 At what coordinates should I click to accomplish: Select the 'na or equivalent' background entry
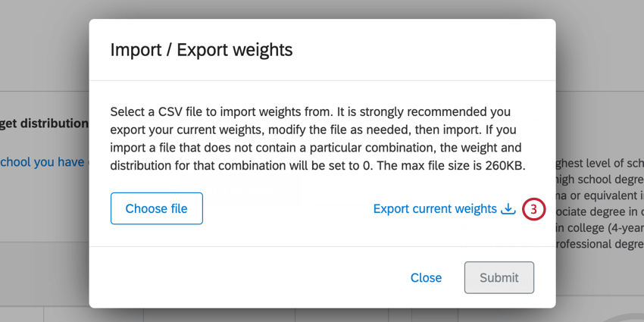point(599,196)
